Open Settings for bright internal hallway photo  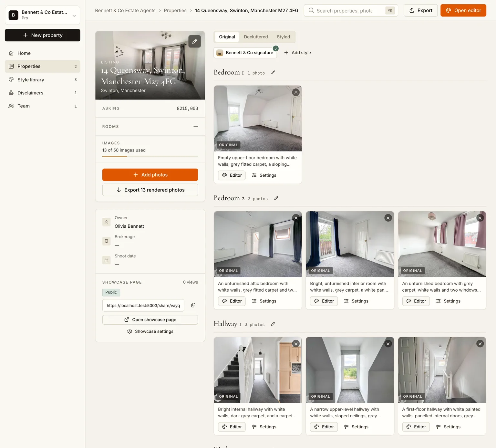point(264,427)
